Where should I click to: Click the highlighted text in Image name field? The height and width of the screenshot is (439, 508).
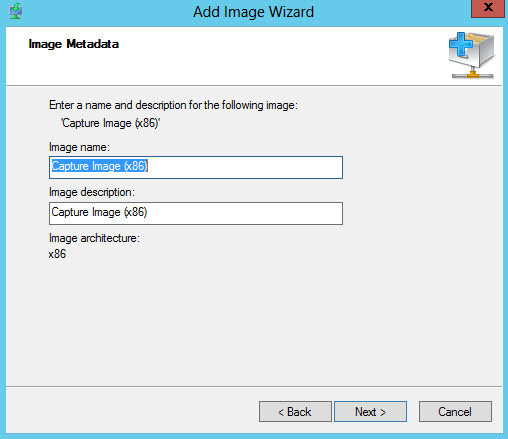tap(99, 166)
